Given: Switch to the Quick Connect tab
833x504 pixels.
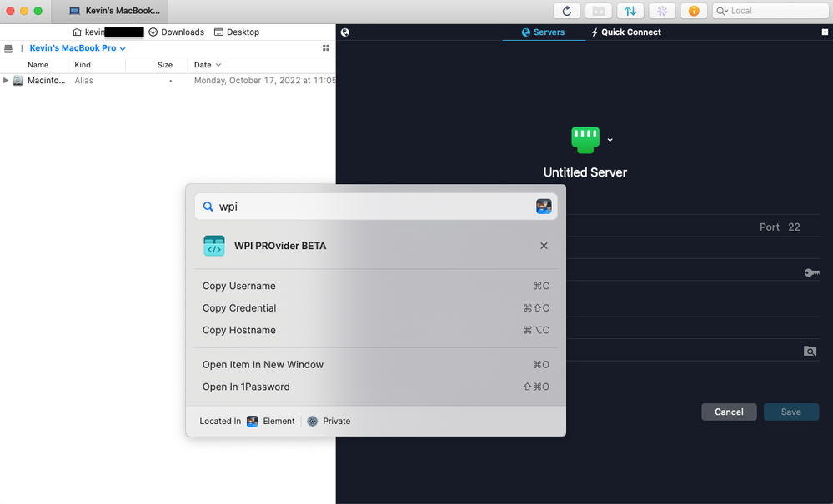Looking at the screenshot, I should [x=625, y=32].
